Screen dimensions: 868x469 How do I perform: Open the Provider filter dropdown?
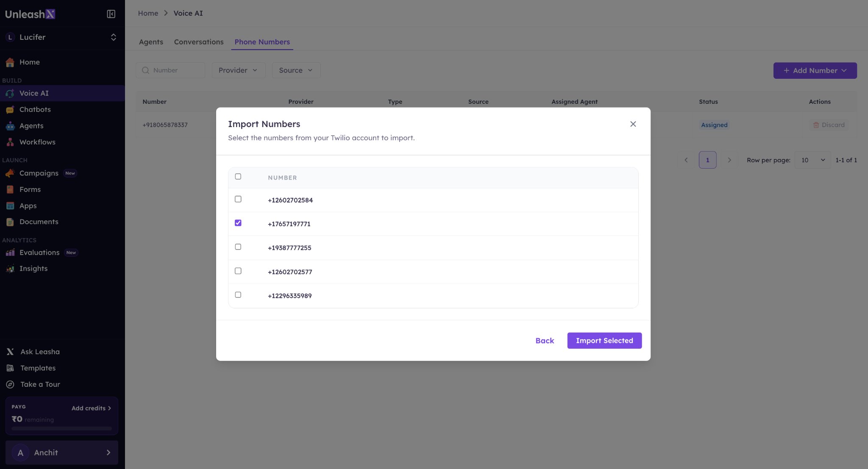coord(239,70)
